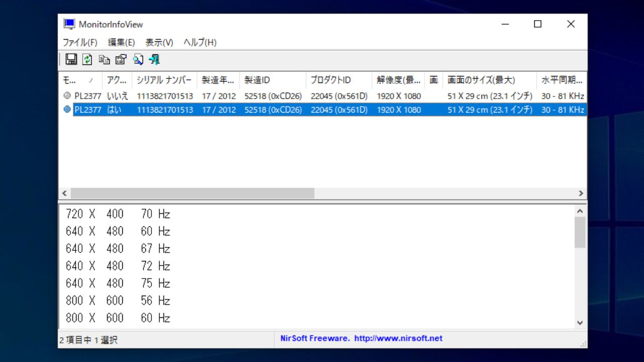Image resolution: width=644 pixels, height=362 pixels.
Task: Open the ヘルプ(H) menu
Action: click(200, 42)
